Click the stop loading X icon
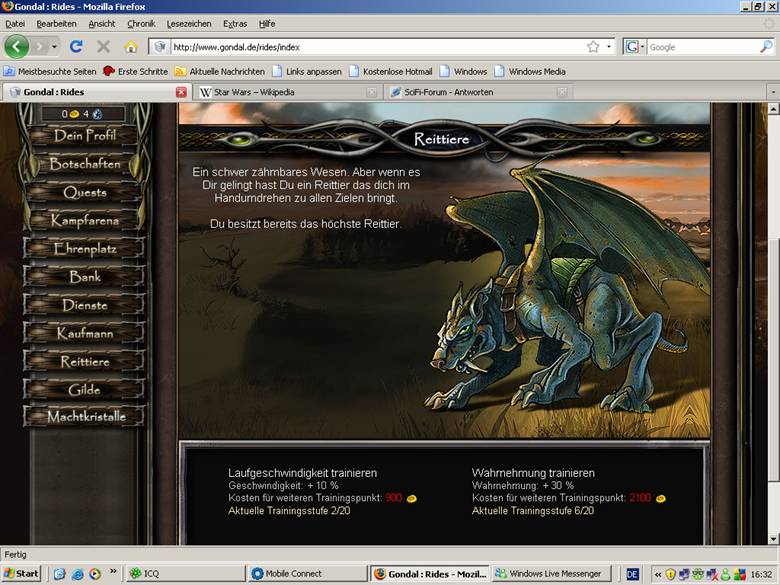The height and width of the screenshot is (585, 780). pyautogui.click(x=103, y=46)
